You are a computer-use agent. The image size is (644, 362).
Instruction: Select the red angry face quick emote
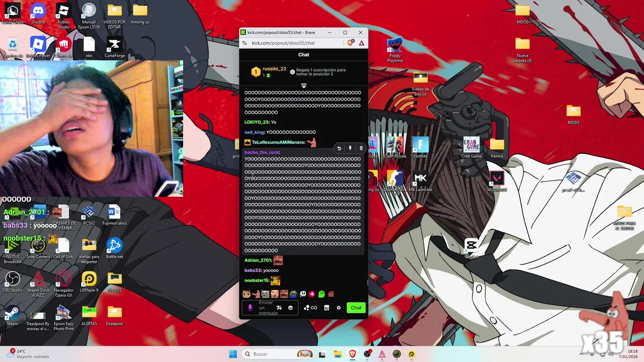pyautogui.click(x=331, y=294)
